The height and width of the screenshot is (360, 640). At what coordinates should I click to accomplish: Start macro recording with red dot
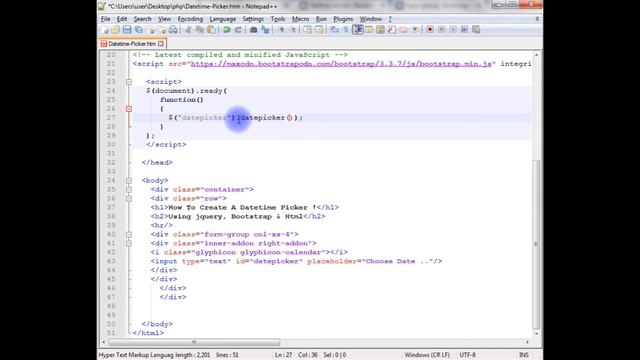pyautogui.click(x=430, y=29)
